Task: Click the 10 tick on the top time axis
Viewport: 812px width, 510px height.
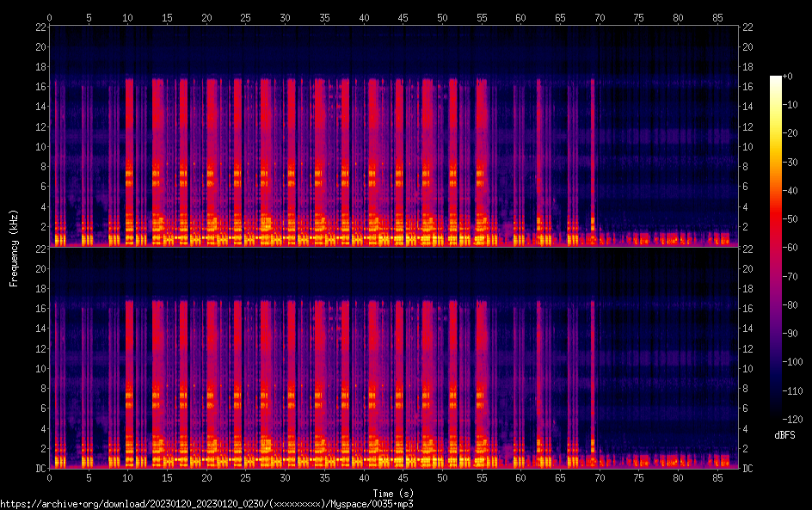Action: coord(128,17)
